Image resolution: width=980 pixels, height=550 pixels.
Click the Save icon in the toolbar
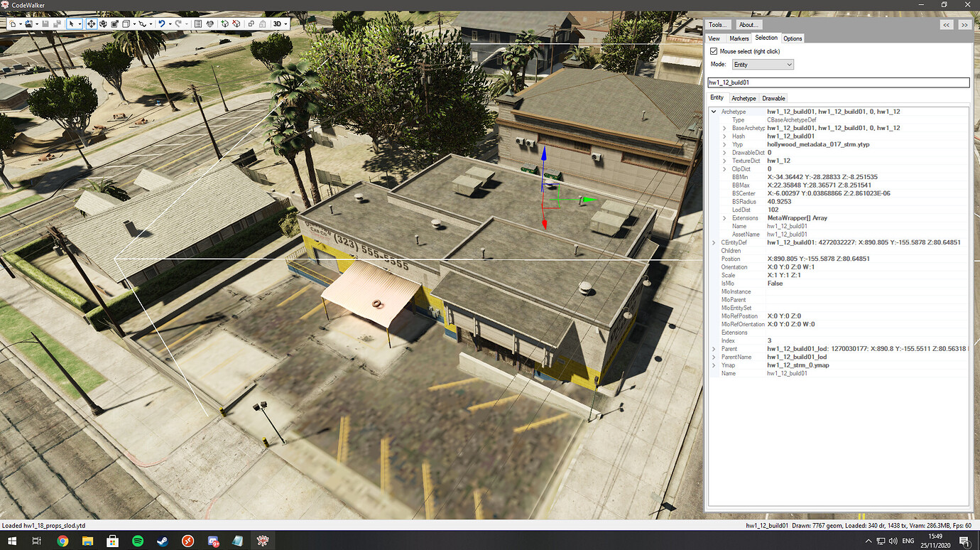click(x=45, y=23)
